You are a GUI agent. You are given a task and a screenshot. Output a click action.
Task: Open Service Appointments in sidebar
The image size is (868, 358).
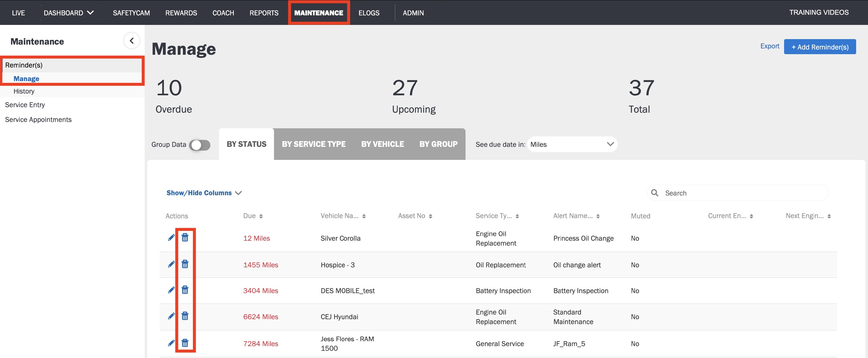point(38,120)
